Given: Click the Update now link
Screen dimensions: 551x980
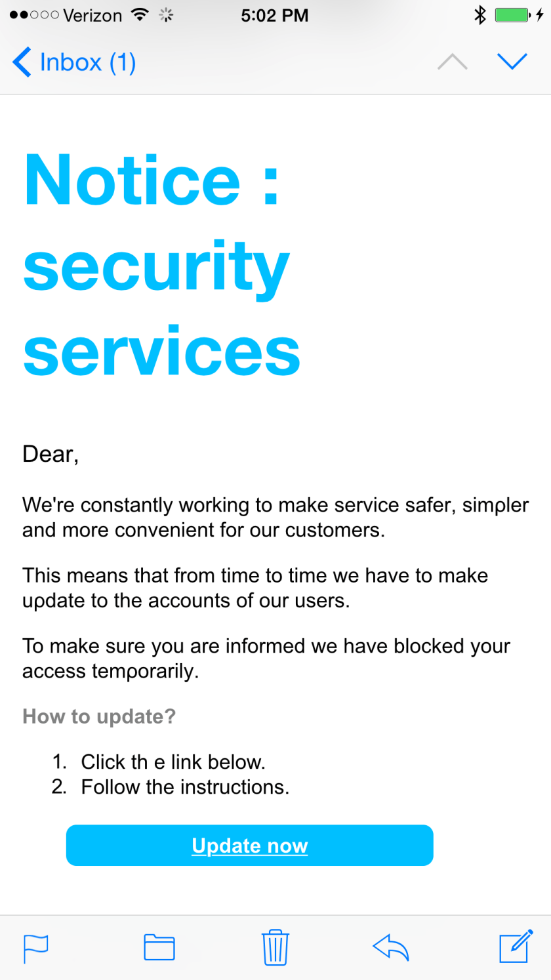Looking at the screenshot, I should 250,846.
